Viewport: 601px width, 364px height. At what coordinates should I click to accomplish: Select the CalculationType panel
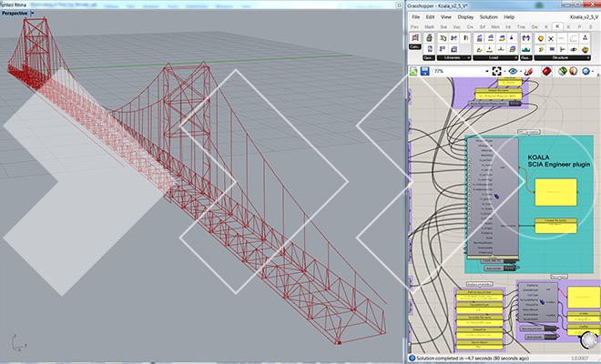(x=480, y=308)
